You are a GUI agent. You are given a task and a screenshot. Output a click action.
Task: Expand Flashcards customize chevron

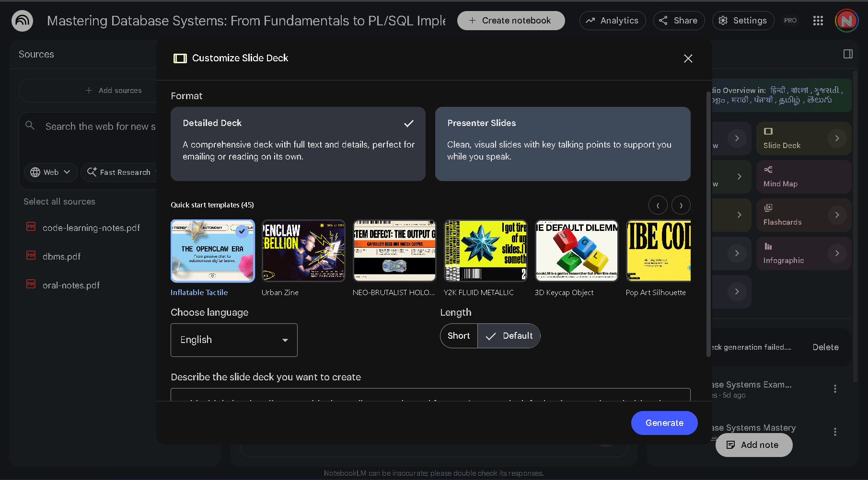click(837, 215)
